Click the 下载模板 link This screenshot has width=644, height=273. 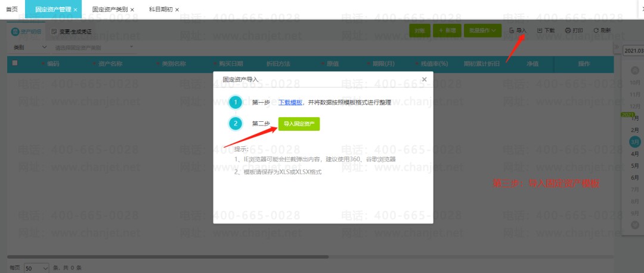click(x=290, y=103)
